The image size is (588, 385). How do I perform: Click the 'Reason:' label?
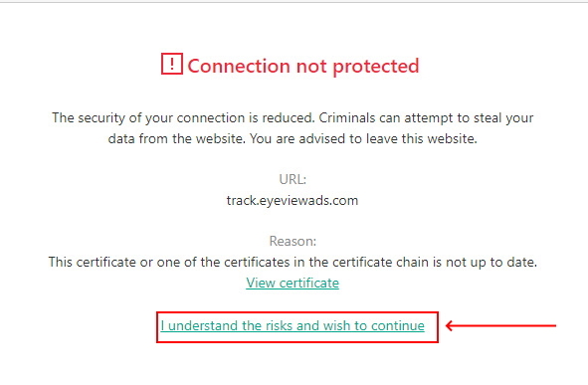[293, 241]
